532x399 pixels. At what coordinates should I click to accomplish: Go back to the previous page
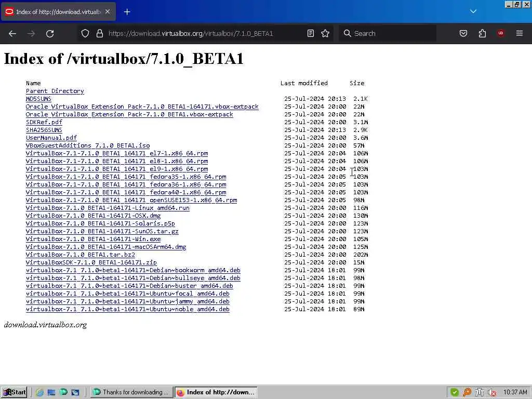click(x=12, y=34)
